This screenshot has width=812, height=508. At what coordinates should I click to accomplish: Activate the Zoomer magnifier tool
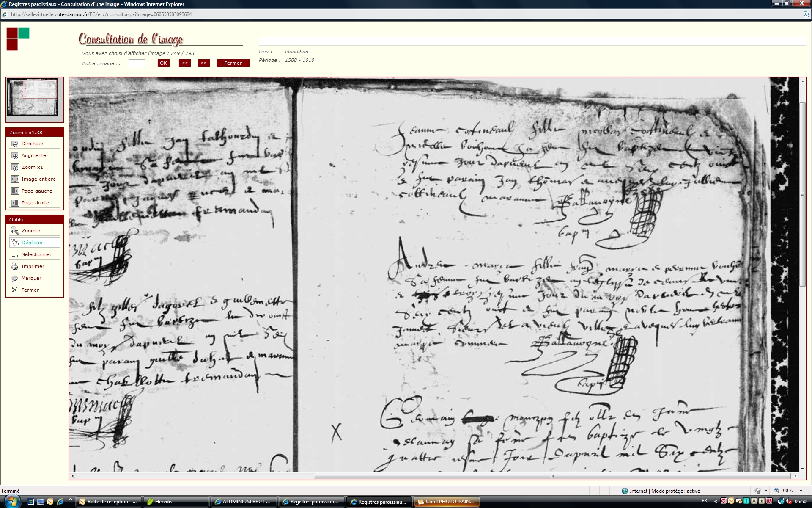(x=15, y=231)
